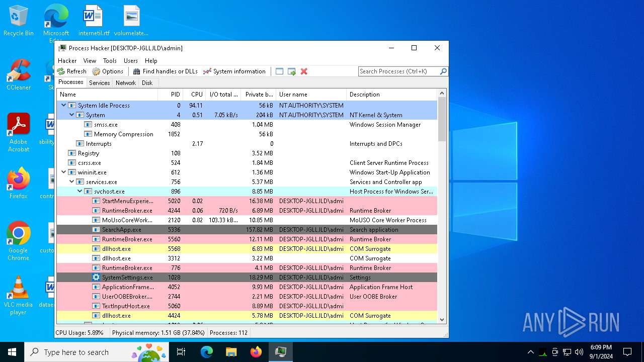Open internetil.rtf desktop file
The image size is (644, 362).
(x=94, y=21)
